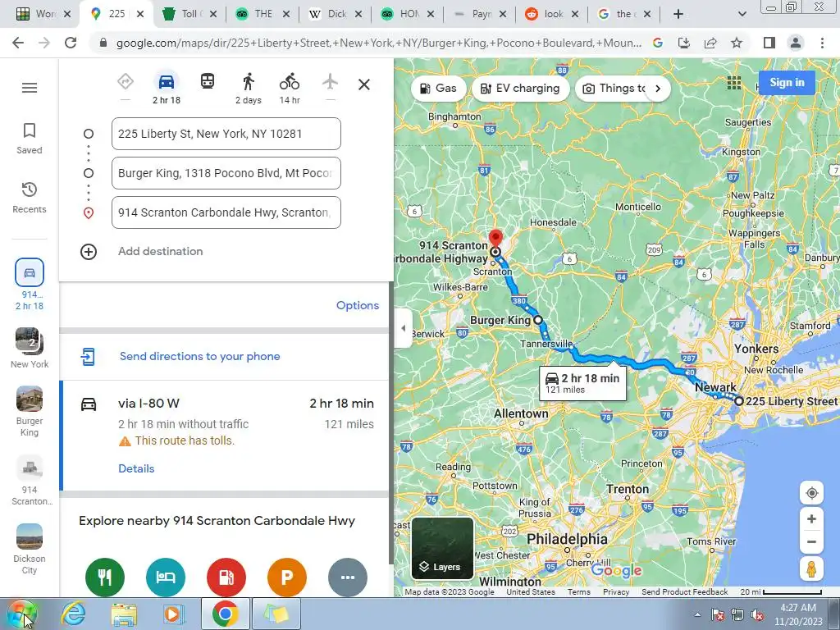840x630 pixels.
Task: Open the 914... 2 hr 18 recent directions
Action: point(30,285)
